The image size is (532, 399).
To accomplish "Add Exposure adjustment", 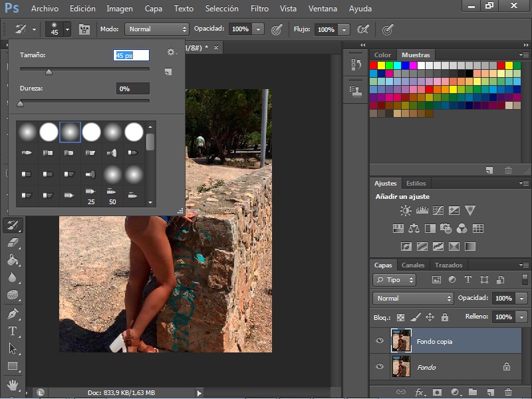I will click(454, 210).
